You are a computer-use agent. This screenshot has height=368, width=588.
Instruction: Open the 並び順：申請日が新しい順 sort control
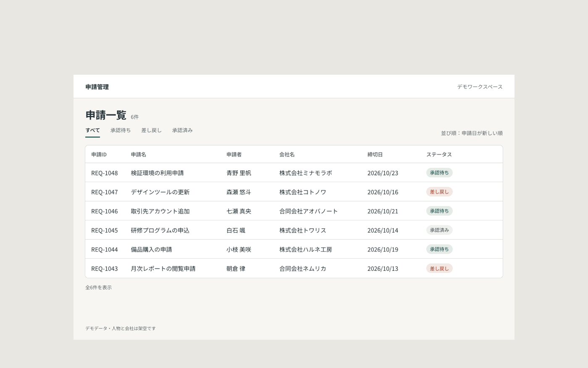pyautogui.click(x=472, y=133)
